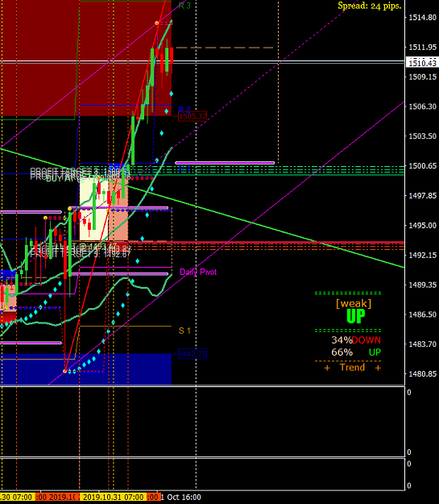This screenshot has height=504, width=439.
Task: Click the 66% value in trend panel
Action: pos(342,352)
